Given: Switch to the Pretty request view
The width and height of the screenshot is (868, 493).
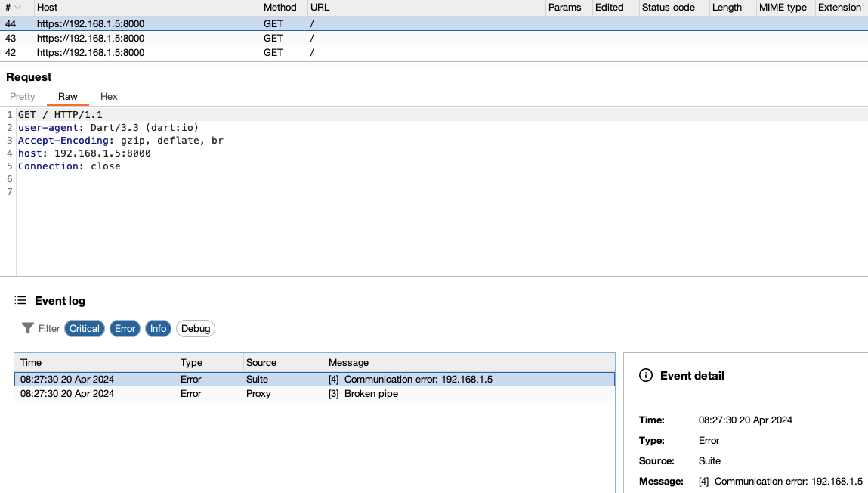Looking at the screenshot, I should click(x=23, y=97).
